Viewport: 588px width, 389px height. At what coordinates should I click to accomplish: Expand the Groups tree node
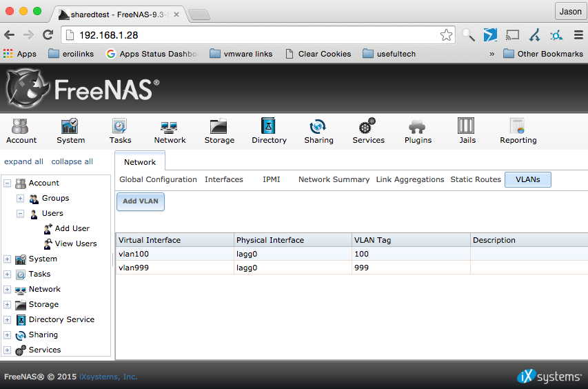click(x=20, y=198)
